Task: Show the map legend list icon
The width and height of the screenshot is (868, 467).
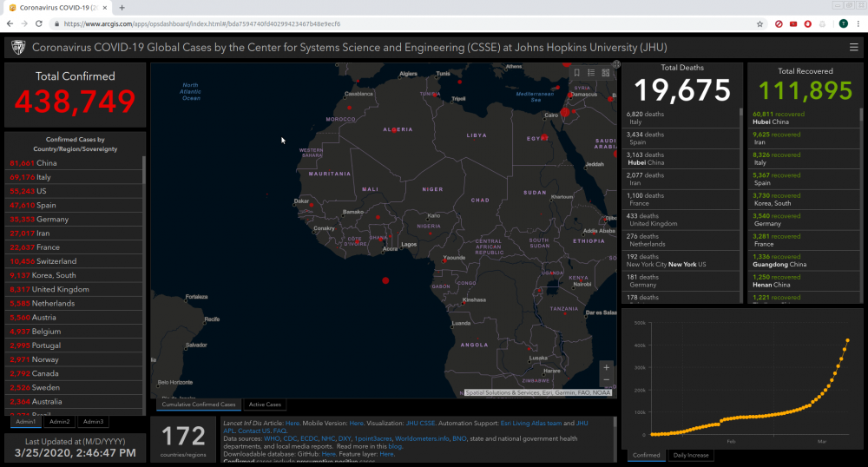Action: 590,72
